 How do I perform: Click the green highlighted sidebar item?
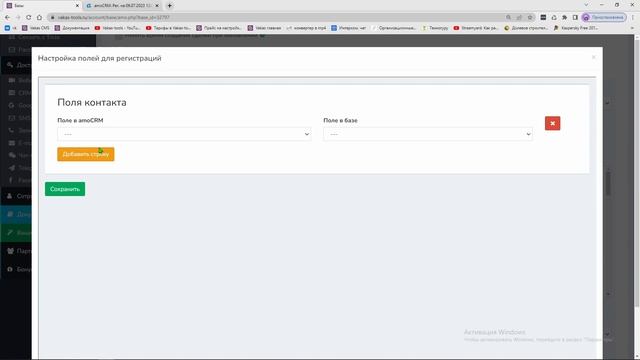coord(16,233)
